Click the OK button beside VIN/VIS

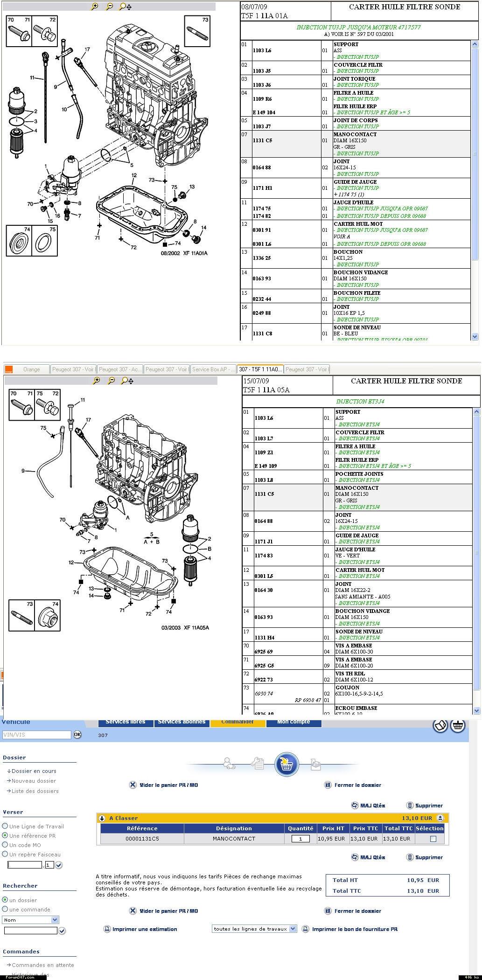click(x=77, y=735)
